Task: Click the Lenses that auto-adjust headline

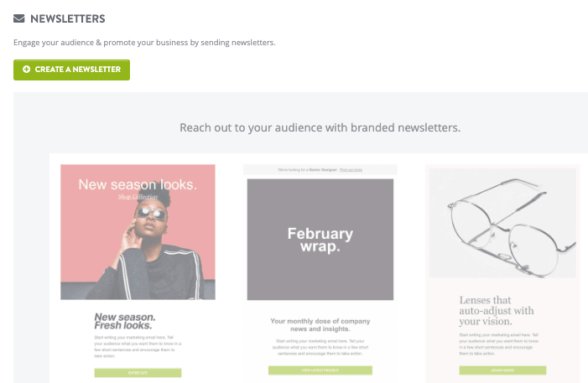Action: pyautogui.click(x=497, y=311)
